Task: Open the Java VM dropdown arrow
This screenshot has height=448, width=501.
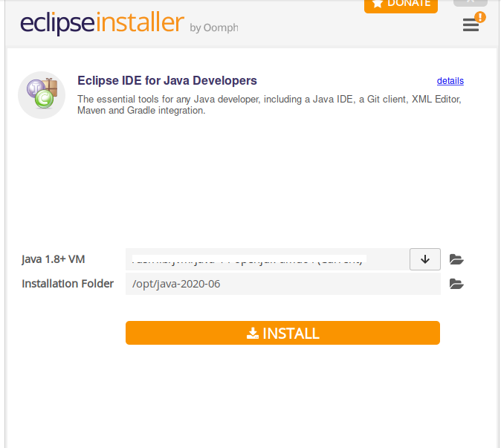Action: pyautogui.click(x=425, y=259)
